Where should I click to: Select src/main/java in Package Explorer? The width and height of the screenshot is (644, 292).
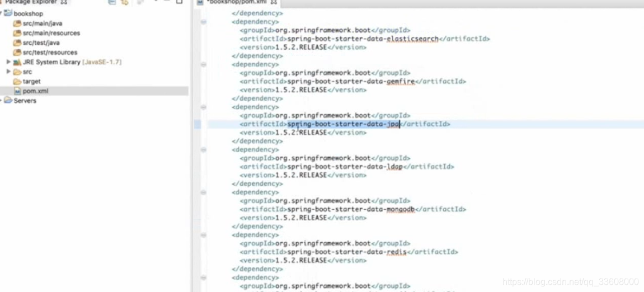click(43, 23)
